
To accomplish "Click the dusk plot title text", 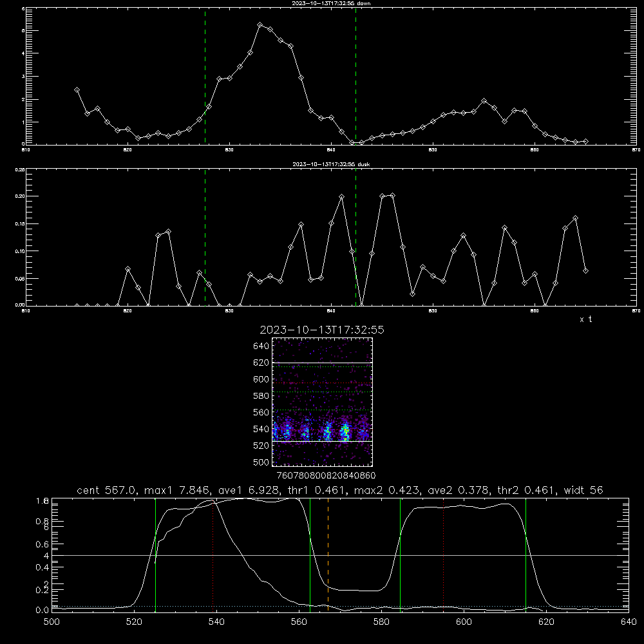I will click(331, 164).
